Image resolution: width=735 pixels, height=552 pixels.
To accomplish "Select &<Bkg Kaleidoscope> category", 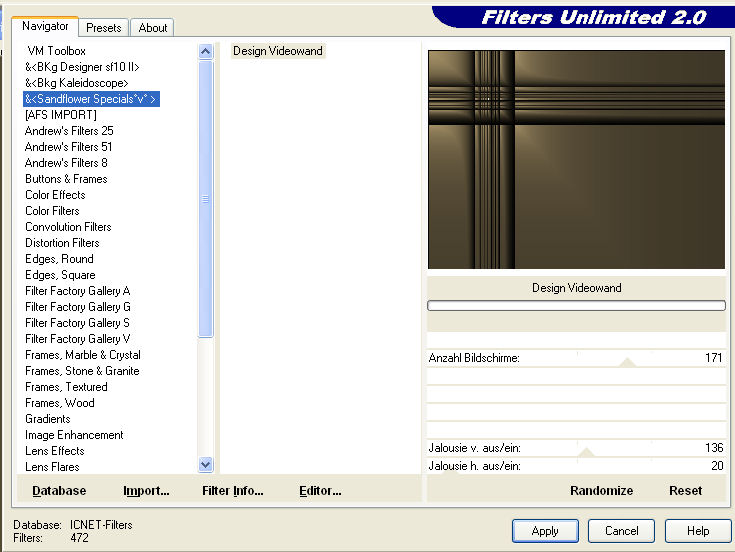I will [x=76, y=83].
